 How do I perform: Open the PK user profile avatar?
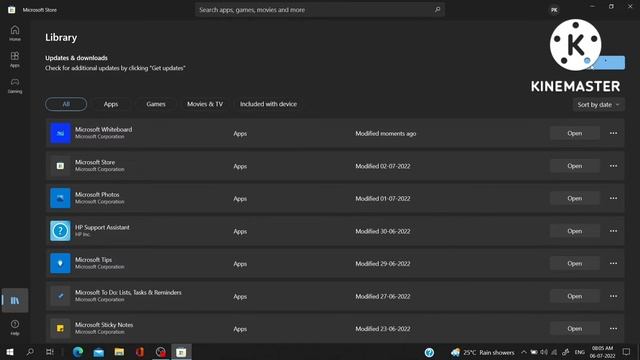(554, 10)
